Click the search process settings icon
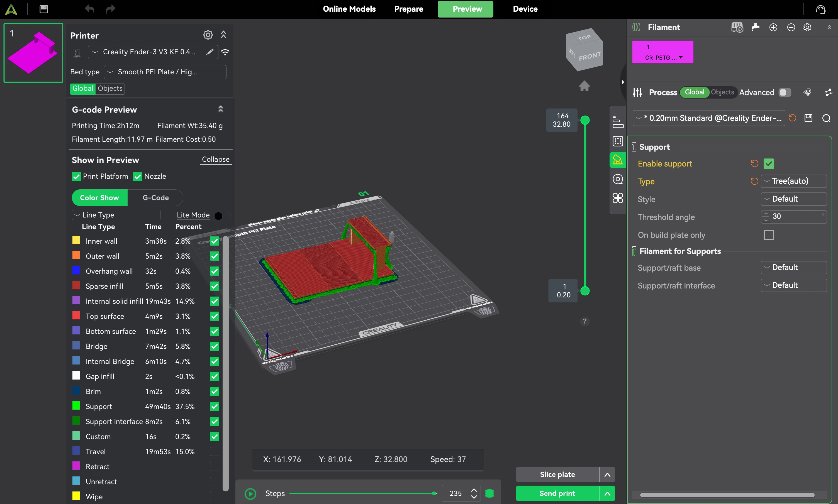Viewport: 838px width, 504px height. tap(826, 118)
